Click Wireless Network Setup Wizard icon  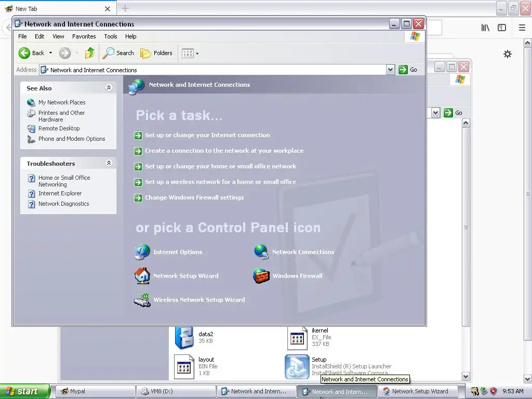tap(142, 300)
